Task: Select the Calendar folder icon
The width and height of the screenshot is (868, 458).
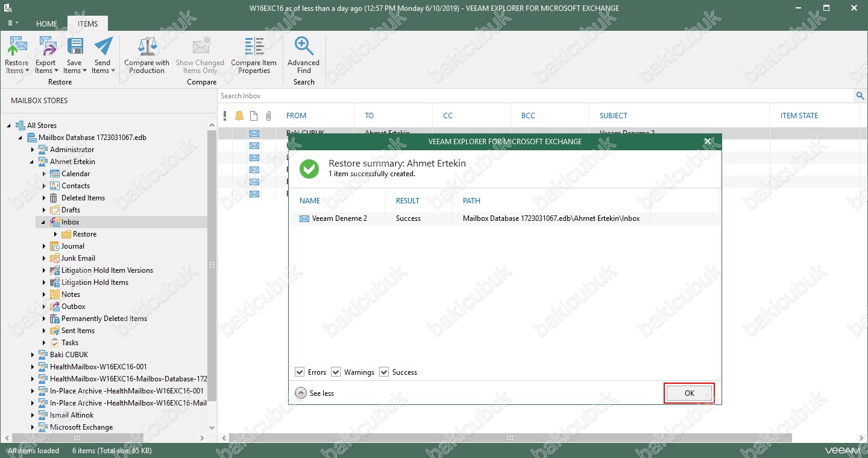Action: click(x=55, y=174)
